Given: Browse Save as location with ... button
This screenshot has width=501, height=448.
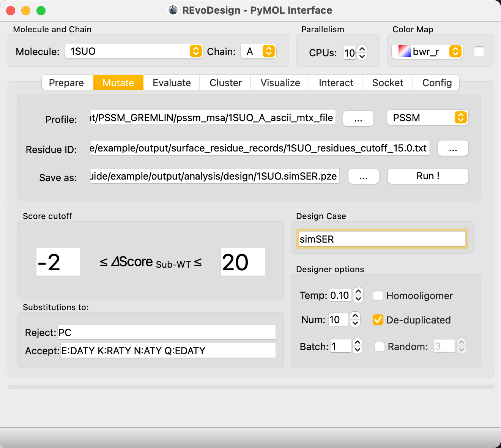Looking at the screenshot, I should click(364, 176).
